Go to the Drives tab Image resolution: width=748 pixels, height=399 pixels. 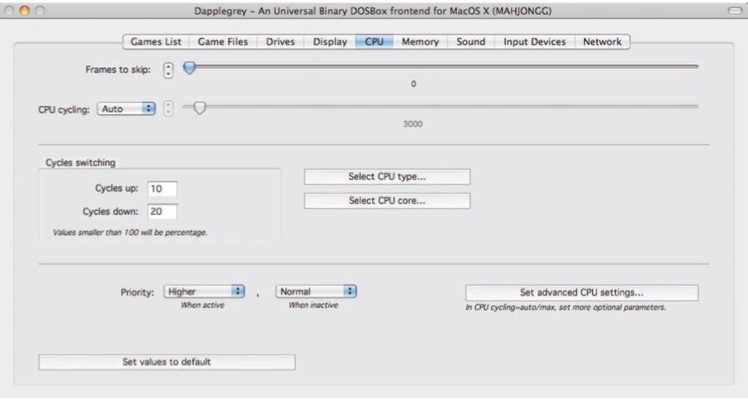point(280,42)
